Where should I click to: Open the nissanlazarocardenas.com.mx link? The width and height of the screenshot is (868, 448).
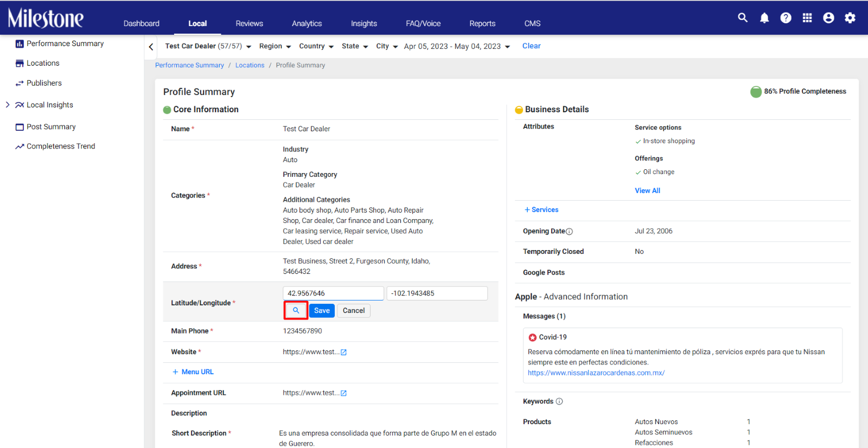pyautogui.click(x=596, y=373)
